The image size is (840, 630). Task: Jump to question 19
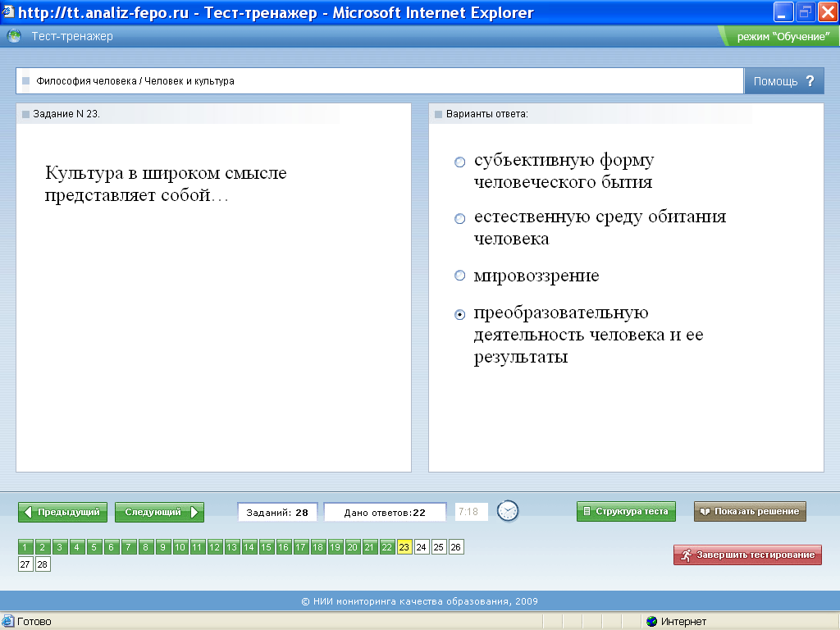335,547
